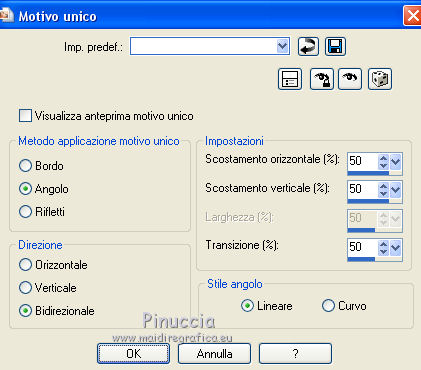
Task: Enable Visualizza anteprima motivo unico checkbox
Action: click(x=25, y=116)
